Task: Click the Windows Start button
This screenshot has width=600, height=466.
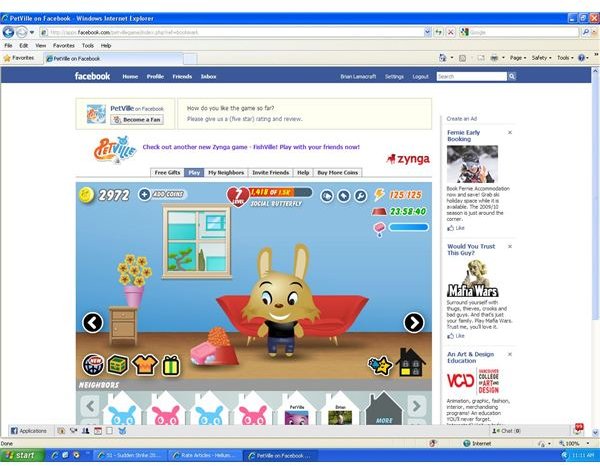Action: (x=22, y=455)
